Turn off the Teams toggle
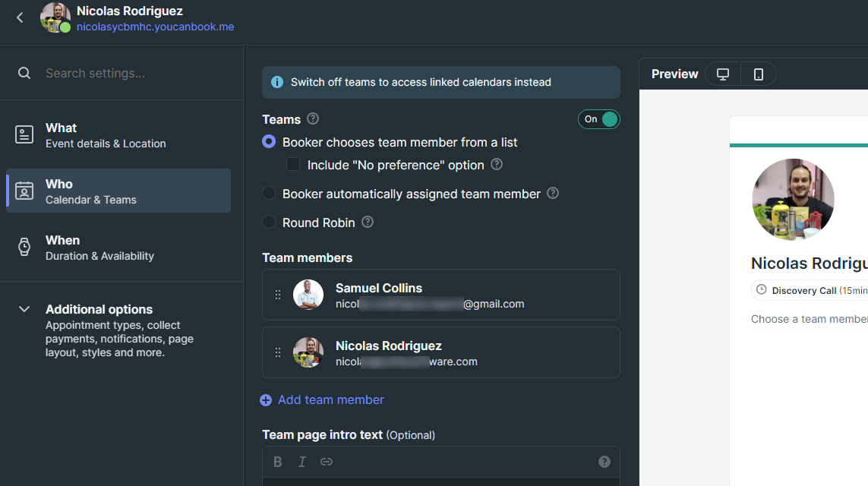 click(598, 119)
